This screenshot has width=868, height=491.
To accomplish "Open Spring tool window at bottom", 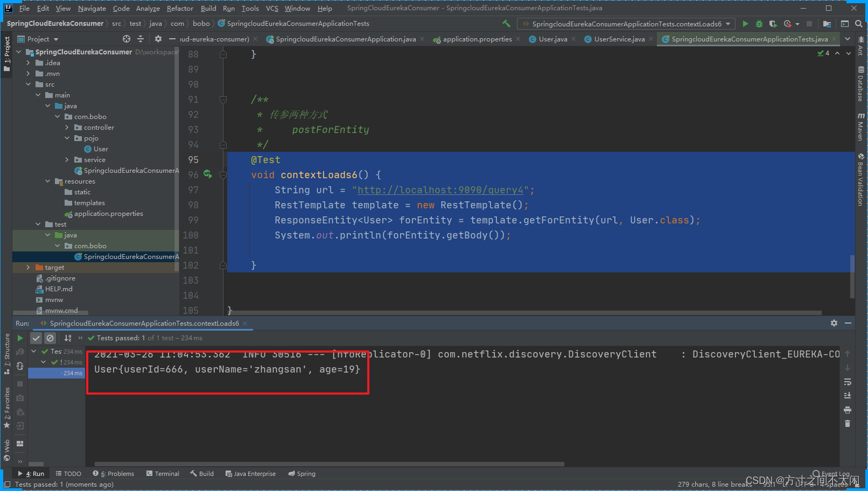I will (x=302, y=474).
